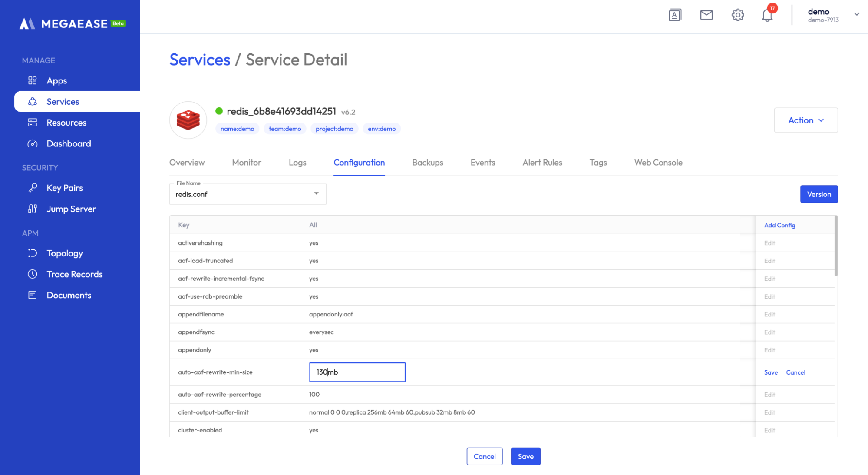Click the Jump Server icon
The width and height of the screenshot is (868, 475).
pos(33,209)
